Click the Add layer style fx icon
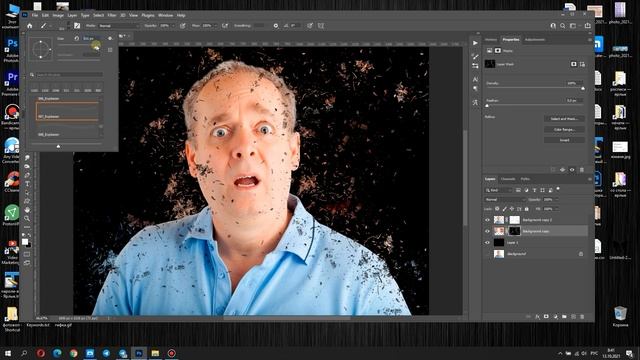Image resolution: width=640 pixels, height=360 pixels. click(x=538, y=317)
